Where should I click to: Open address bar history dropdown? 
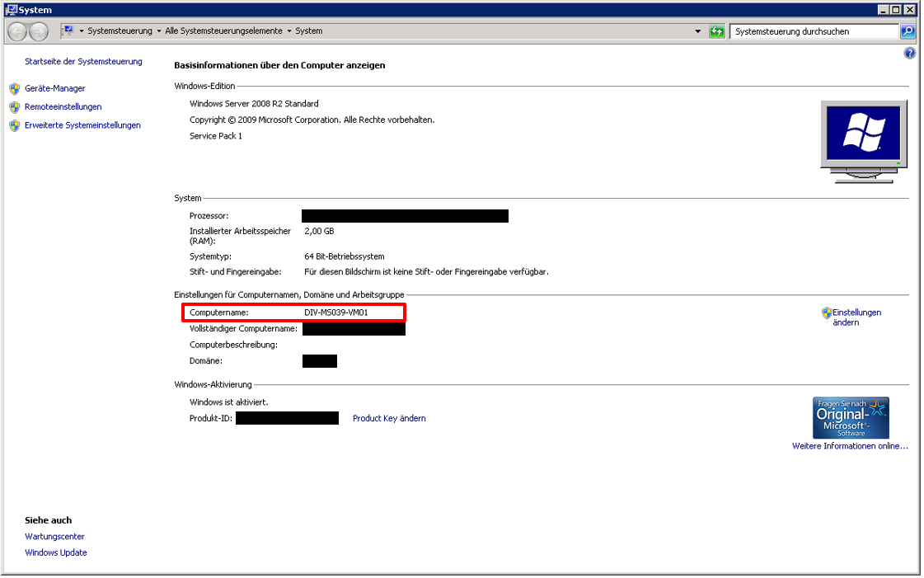pyautogui.click(x=698, y=31)
